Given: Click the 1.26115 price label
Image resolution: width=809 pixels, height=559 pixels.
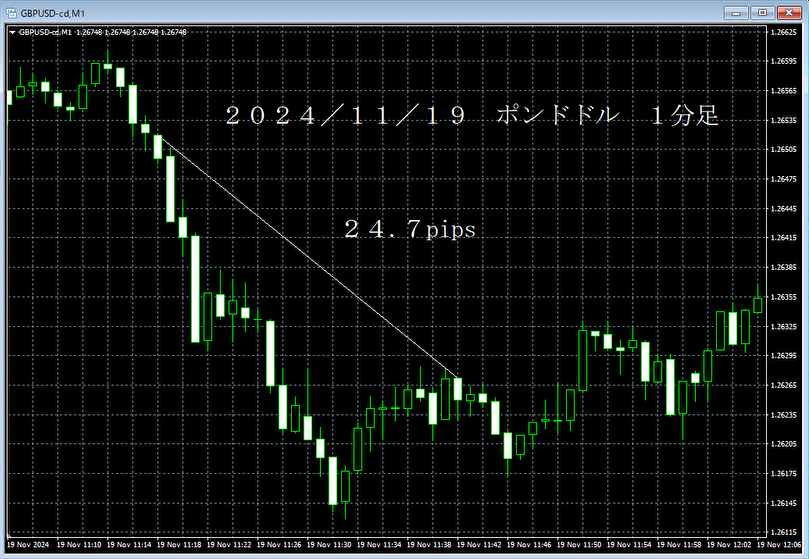Looking at the screenshot, I should pos(783,532).
